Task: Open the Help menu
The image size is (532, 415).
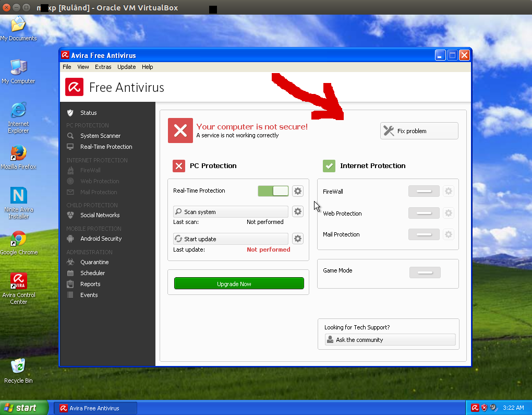Action: [x=147, y=67]
